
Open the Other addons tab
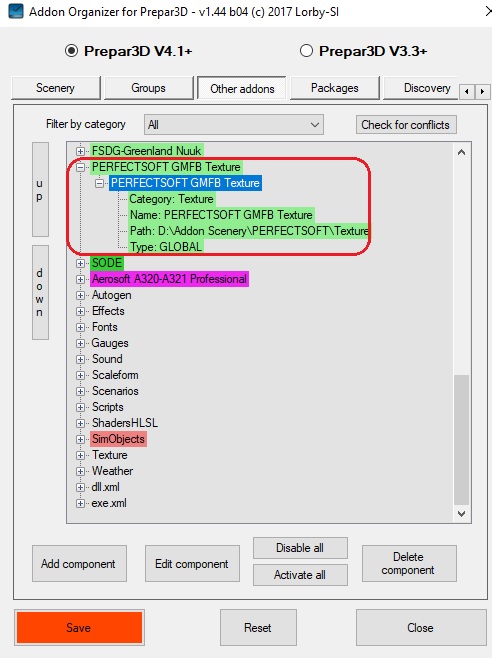click(x=242, y=89)
